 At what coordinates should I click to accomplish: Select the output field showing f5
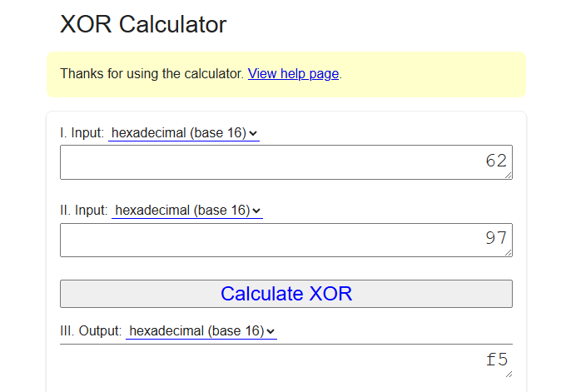coord(285,360)
